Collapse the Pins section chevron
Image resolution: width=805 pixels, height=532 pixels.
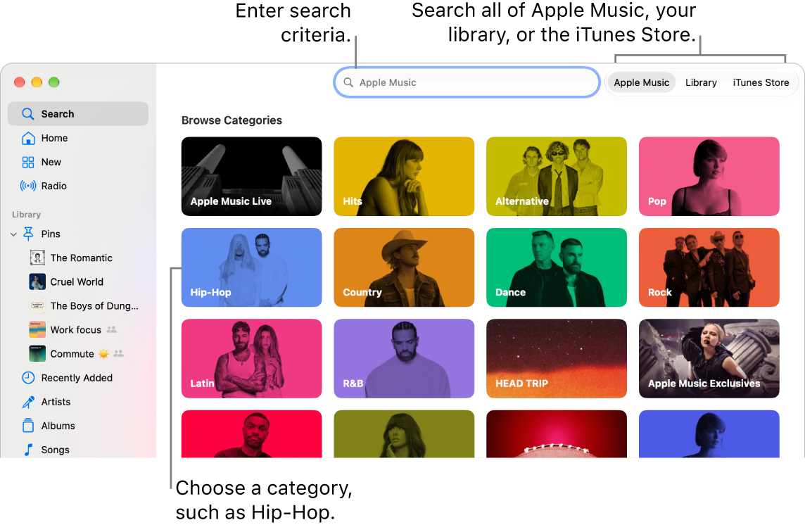pos(13,234)
